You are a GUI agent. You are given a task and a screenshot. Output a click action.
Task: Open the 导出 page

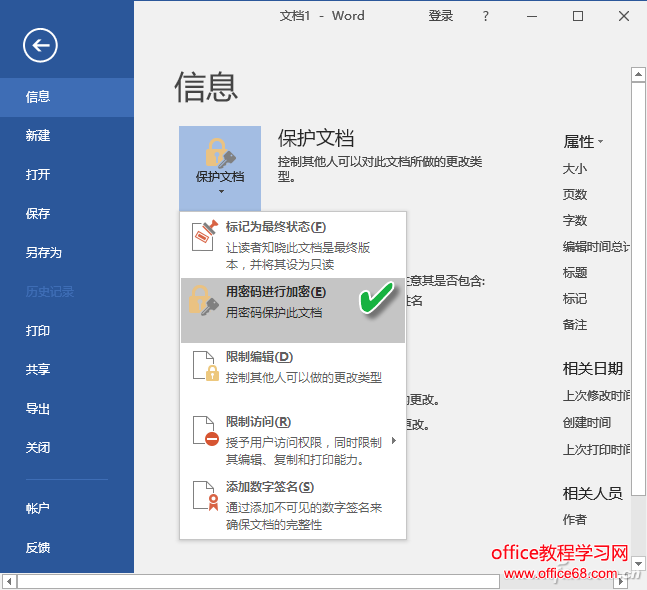click(x=67, y=408)
